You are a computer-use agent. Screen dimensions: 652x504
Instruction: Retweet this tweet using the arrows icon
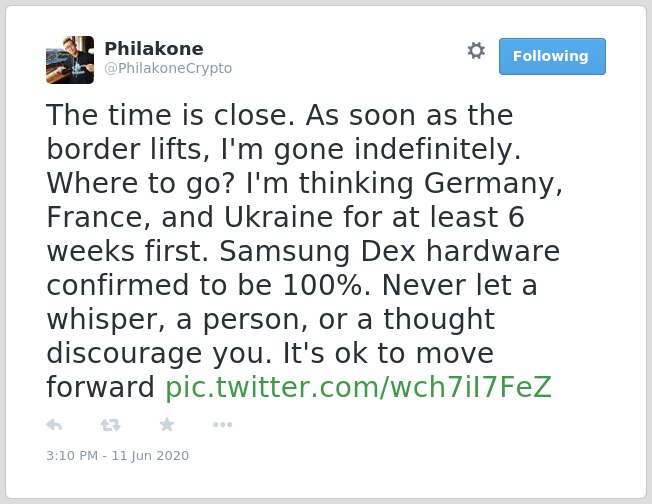(111, 425)
